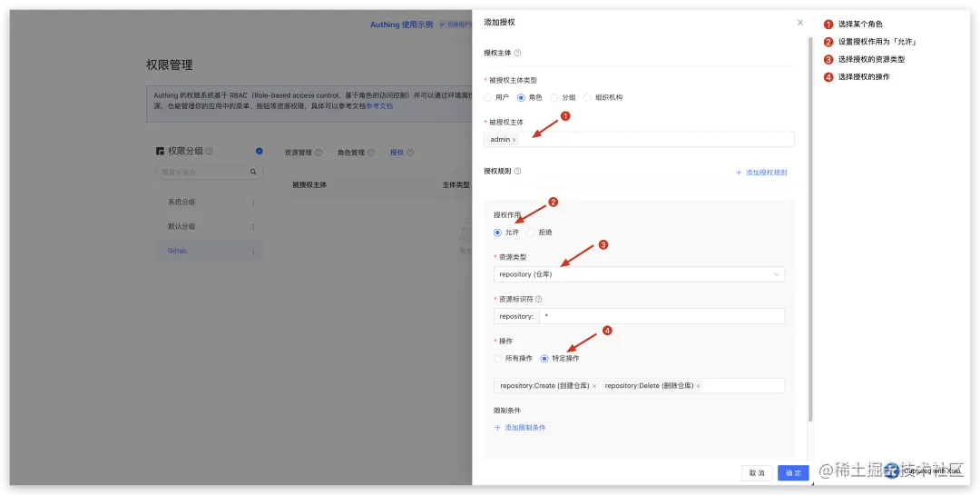Open help icon beside 资源标识符

point(539,299)
